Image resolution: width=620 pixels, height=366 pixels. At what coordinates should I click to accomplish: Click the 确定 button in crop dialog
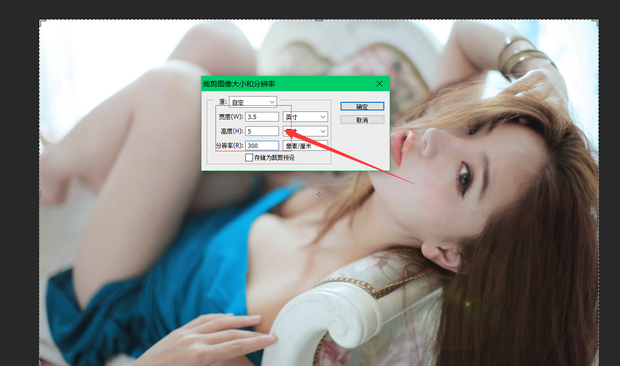[x=362, y=106]
